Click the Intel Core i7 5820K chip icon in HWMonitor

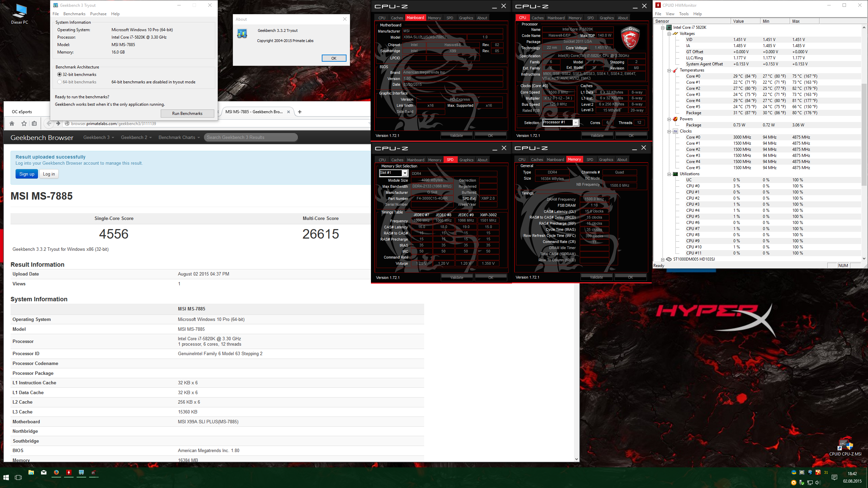click(x=669, y=27)
